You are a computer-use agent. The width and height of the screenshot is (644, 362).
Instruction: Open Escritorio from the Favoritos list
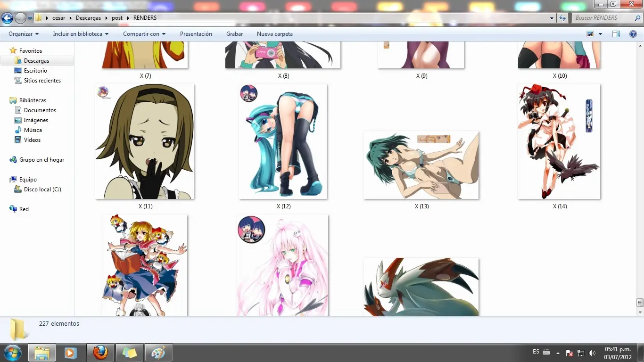click(35, 71)
